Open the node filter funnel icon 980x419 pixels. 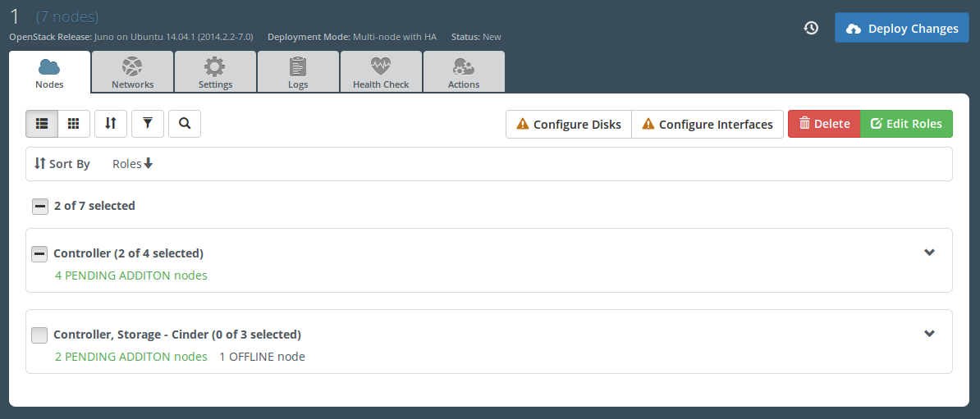click(148, 124)
